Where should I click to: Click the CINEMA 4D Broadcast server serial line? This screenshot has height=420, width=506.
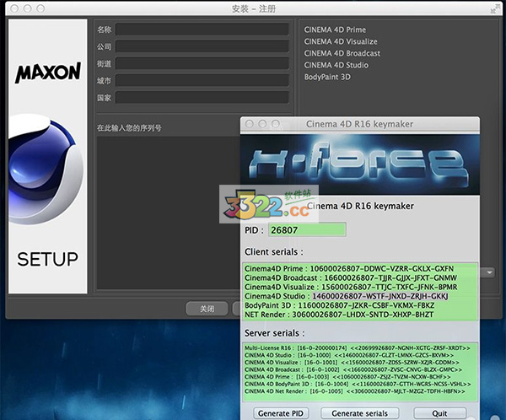pos(353,369)
